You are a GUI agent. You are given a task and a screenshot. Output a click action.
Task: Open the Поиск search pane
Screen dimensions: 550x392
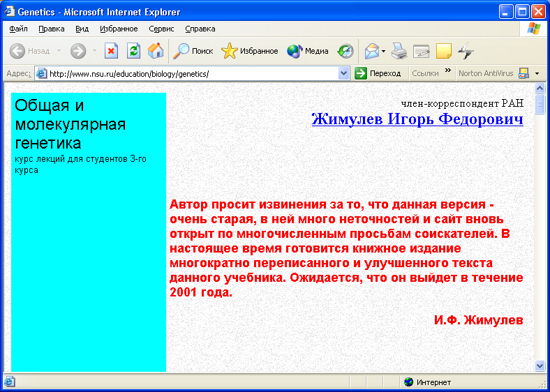[x=193, y=51]
